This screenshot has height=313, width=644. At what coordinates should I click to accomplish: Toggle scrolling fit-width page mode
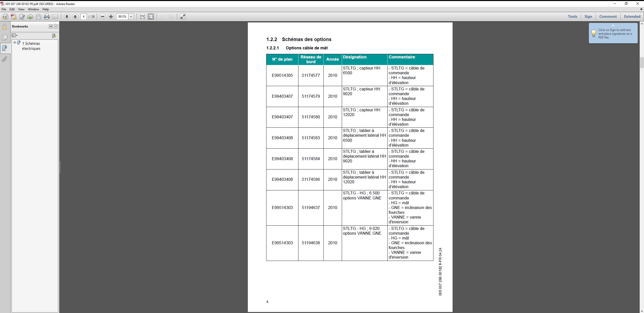[x=143, y=17]
